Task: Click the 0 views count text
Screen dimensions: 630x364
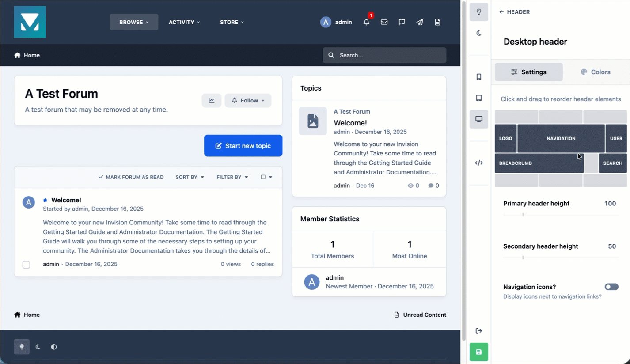Action: pos(231,264)
